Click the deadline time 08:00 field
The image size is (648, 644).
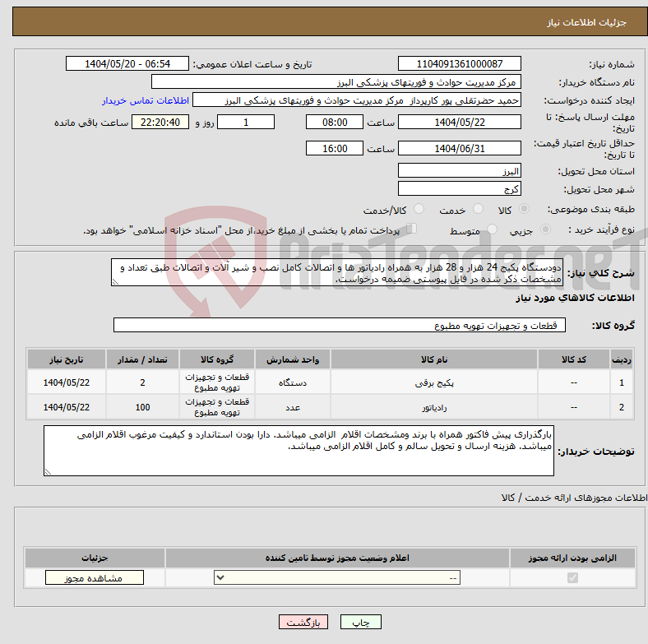click(x=335, y=122)
